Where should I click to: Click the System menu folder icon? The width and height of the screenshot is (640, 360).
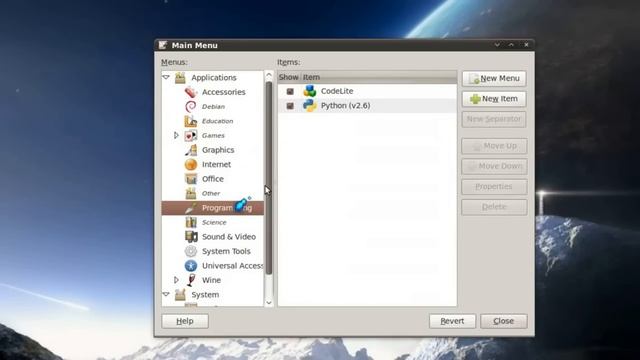(x=180, y=295)
